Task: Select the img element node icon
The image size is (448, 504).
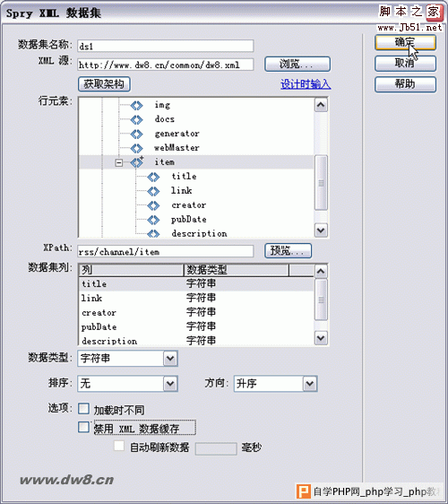Action: (x=137, y=106)
